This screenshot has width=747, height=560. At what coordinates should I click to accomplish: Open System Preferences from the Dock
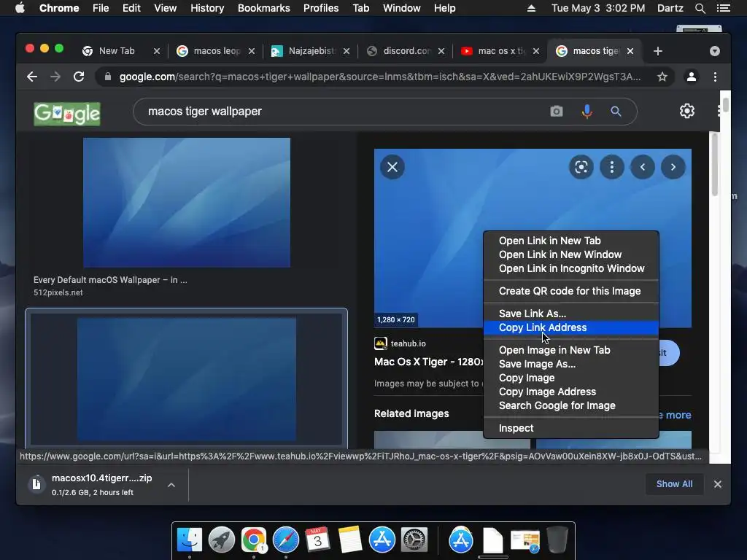(414, 540)
